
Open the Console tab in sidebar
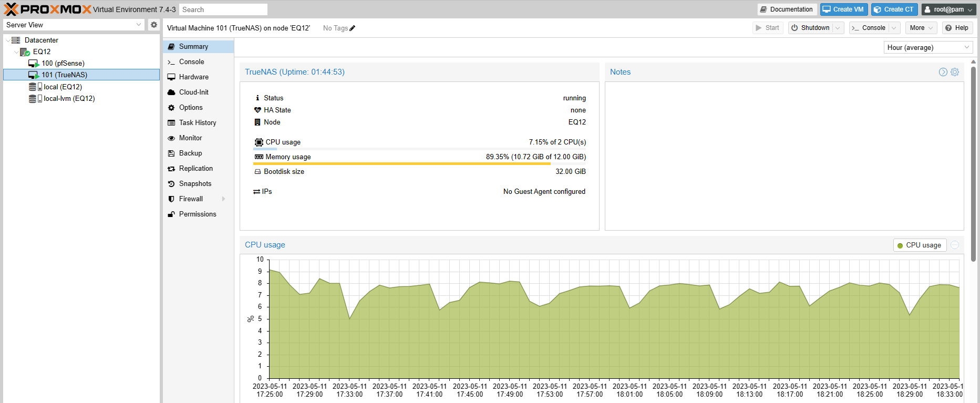coord(198,61)
